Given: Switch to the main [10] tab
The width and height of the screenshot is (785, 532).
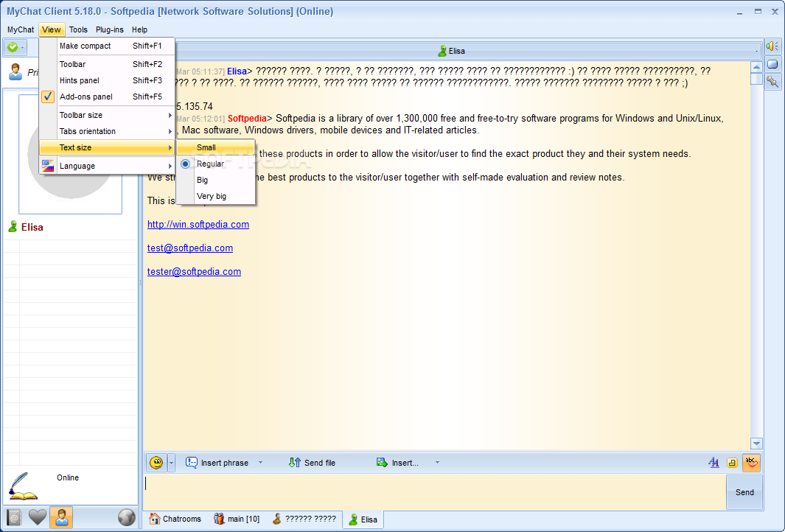Looking at the screenshot, I should [237, 519].
